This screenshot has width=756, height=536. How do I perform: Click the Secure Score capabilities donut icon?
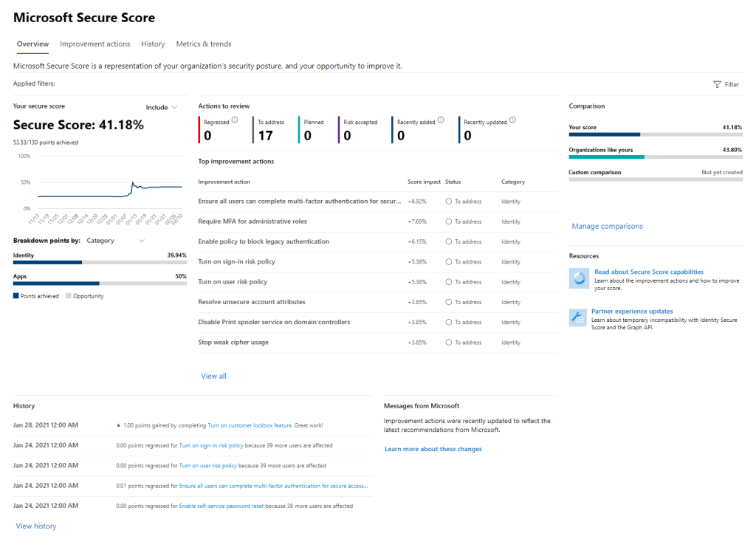point(579,278)
